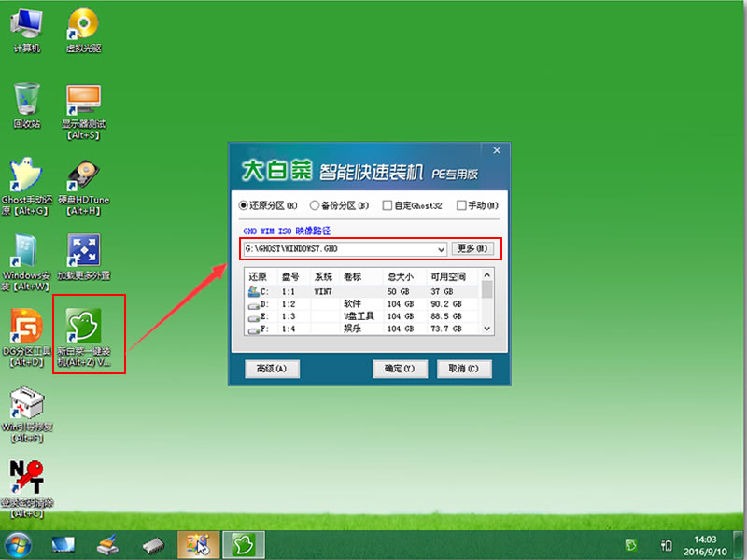Click the 软件 volume label cell

[352, 304]
